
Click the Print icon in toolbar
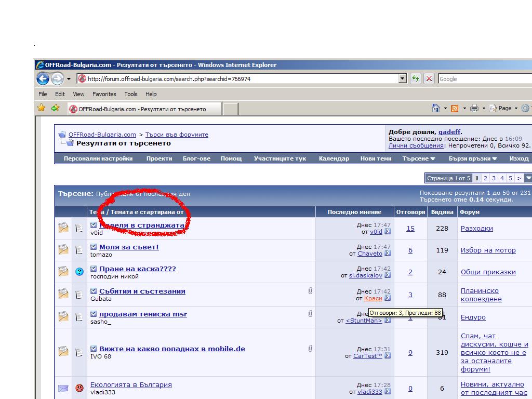tap(474, 108)
